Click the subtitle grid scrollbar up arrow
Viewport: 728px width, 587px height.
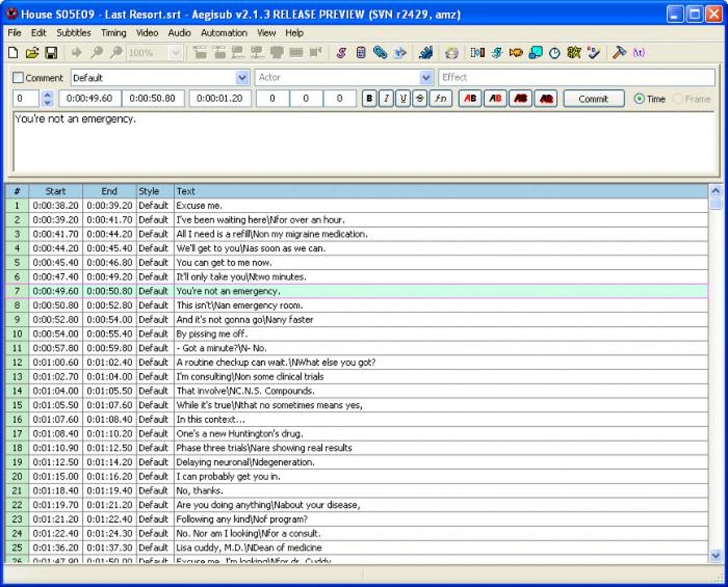click(715, 190)
